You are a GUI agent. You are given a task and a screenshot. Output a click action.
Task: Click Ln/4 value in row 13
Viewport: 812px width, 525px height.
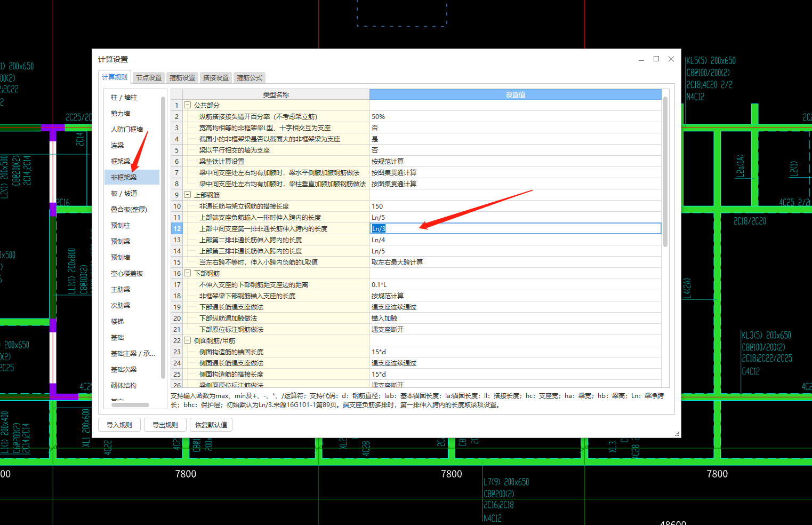pos(516,240)
